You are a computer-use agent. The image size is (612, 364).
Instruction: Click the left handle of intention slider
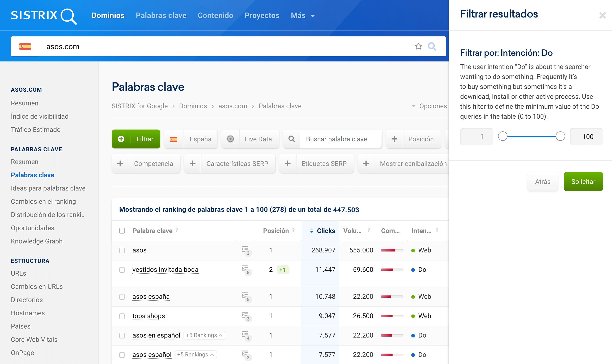(x=502, y=136)
